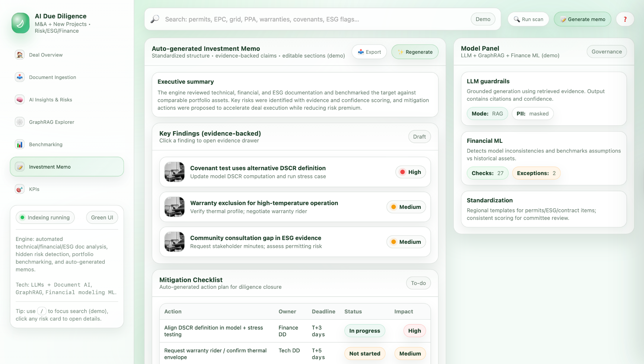This screenshot has height=364, width=644.
Task: Click the Export button
Action: pyautogui.click(x=369, y=52)
